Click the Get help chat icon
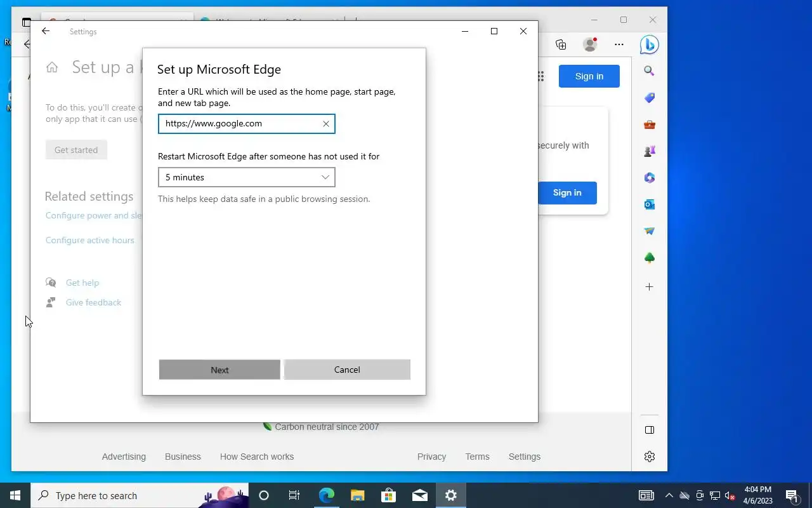 pyautogui.click(x=51, y=283)
